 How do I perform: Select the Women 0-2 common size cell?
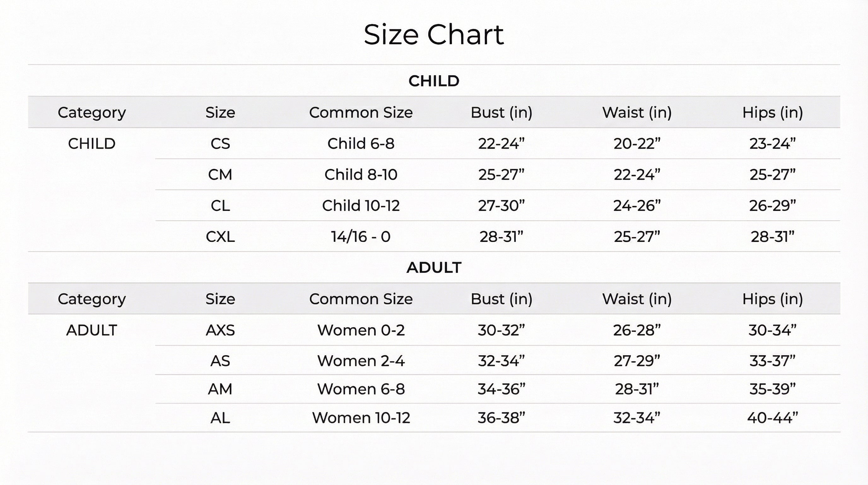click(361, 330)
